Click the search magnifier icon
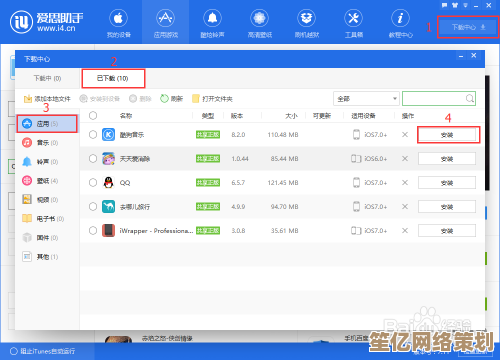Screen dimensions: 500x360 tap(469, 99)
